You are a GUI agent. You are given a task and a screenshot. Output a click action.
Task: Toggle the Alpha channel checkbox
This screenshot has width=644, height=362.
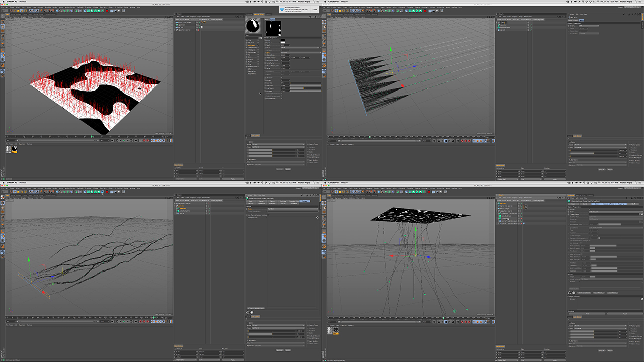pyautogui.click(x=258, y=62)
